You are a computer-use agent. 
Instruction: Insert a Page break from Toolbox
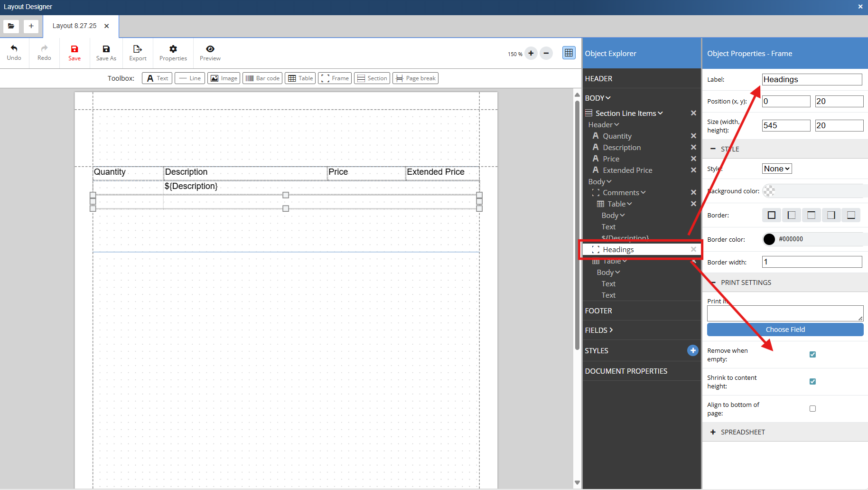(415, 78)
